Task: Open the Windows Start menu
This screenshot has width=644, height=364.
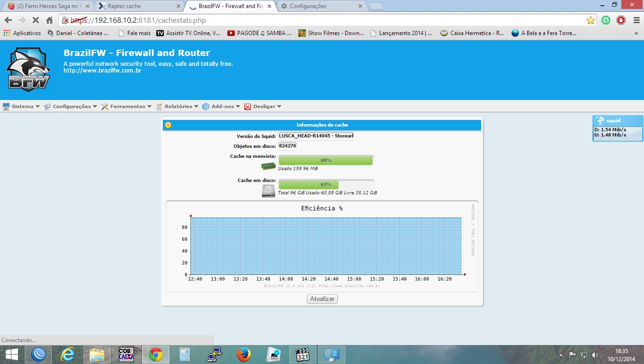Action: 11,355
